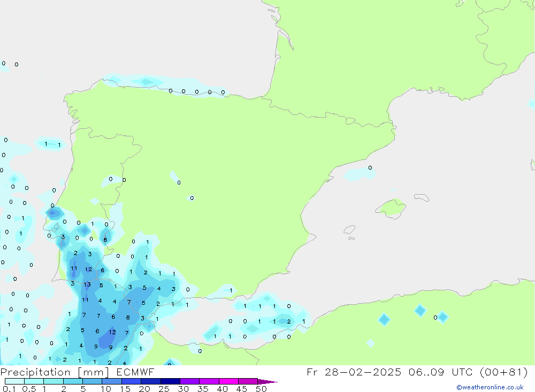
Task: Click the "20" legend label
Action: pyautogui.click(x=144, y=389)
